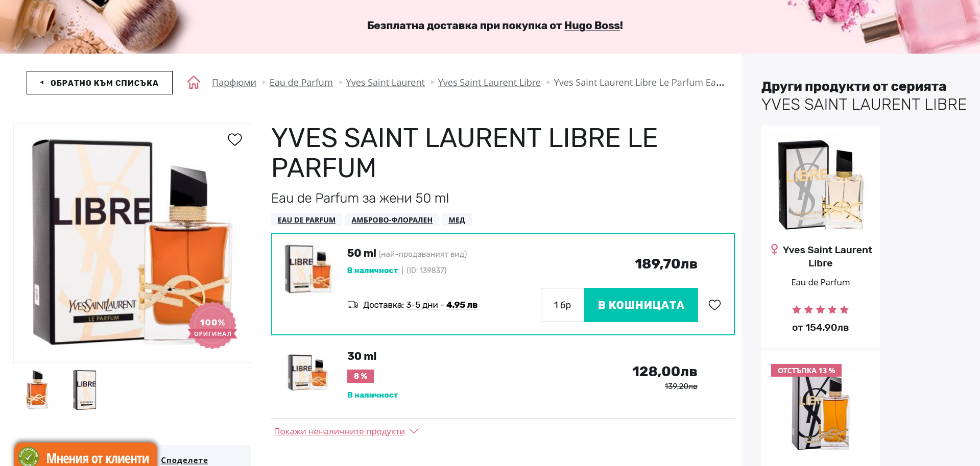
Task: Open Парфюми breadcrumb
Action: pos(234,82)
